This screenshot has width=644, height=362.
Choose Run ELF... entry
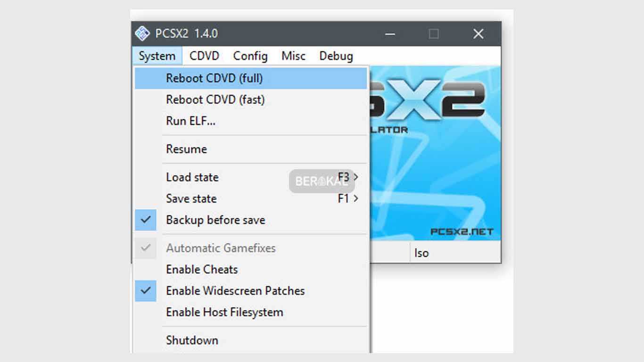point(251,121)
